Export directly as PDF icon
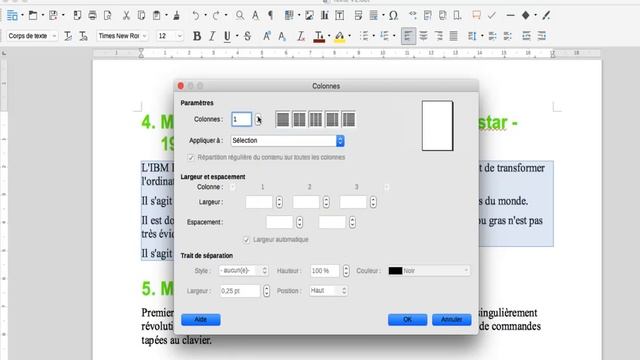The image size is (640, 360). pyautogui.click(x=77, y=16)
